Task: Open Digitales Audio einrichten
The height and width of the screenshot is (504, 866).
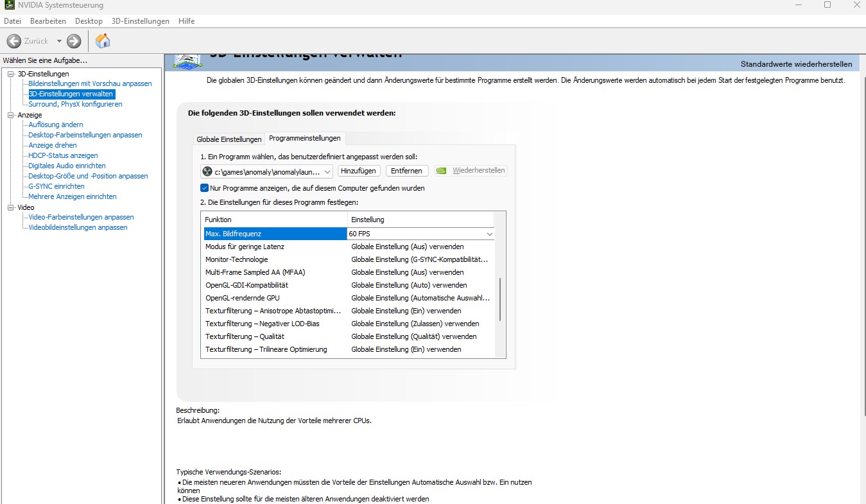Action: click(67, 166)
